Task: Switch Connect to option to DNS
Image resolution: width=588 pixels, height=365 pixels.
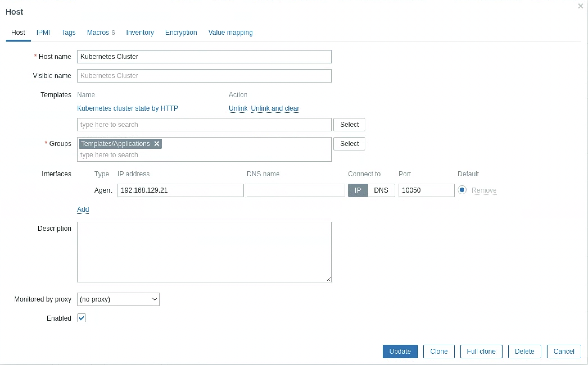Action: [x=381, y=190]
